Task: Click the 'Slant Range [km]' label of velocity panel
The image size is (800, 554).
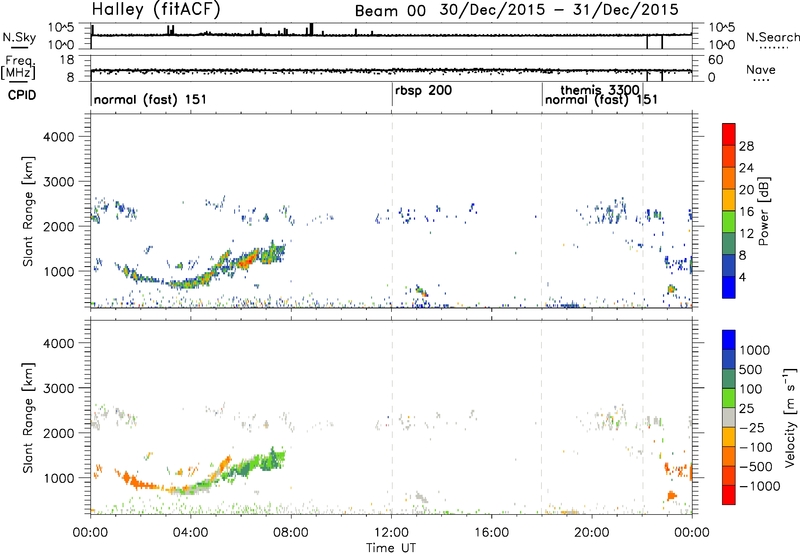Action: [x=28, y=418]
